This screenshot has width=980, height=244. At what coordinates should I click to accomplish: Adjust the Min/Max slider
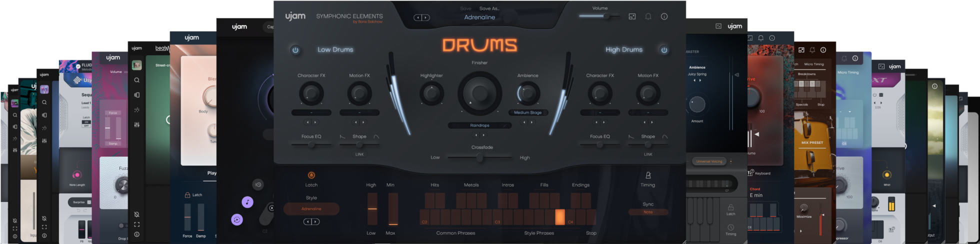click(393, 209)
